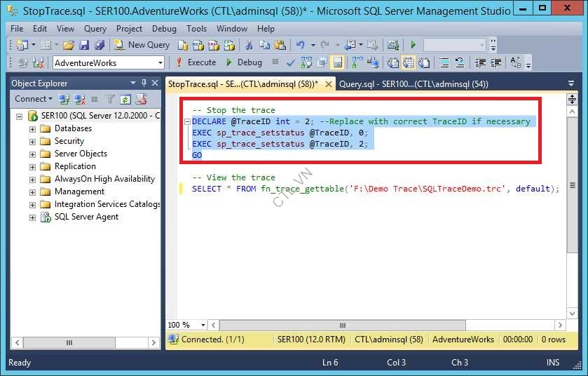The height and width of the screenshot is (376, 588).
Task: Expand the Databases tree node
Action: 33,129
